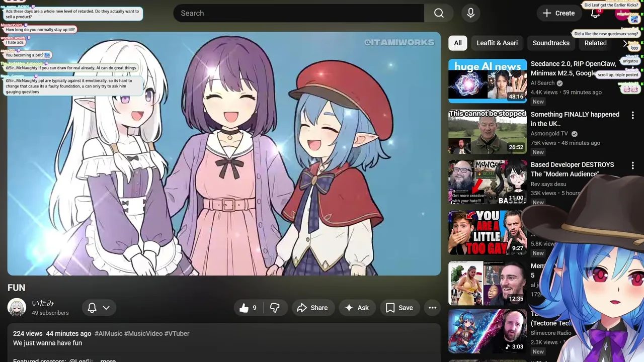The height and width of the screenshot is (362, 644).
Task: Open the Seedance 2.0 AI news thumbnail
Action: click(x=488, y=81)
